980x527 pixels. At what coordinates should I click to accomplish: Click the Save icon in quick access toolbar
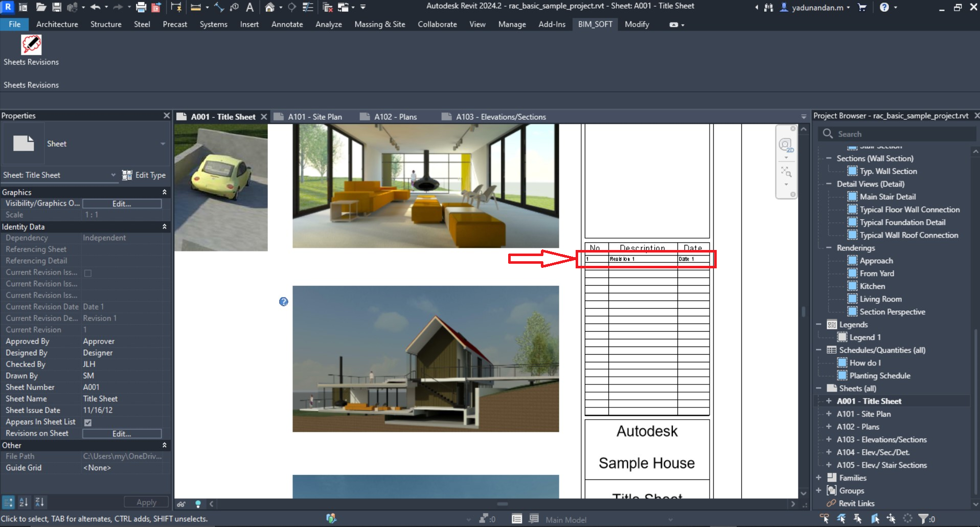(57, 7)
